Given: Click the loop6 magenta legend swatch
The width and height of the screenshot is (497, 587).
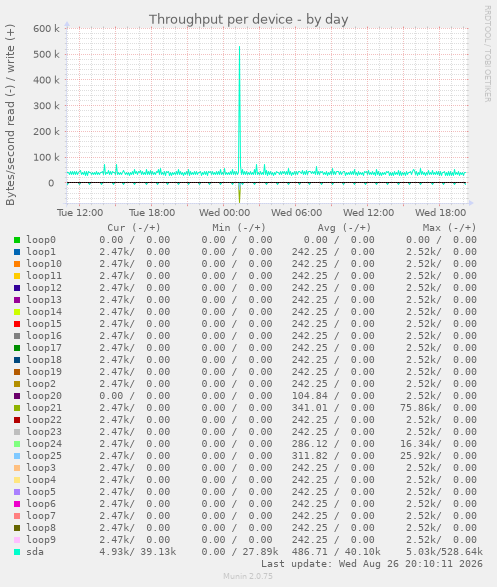Looking at the screenshot, I should click(x=17, y=504).
